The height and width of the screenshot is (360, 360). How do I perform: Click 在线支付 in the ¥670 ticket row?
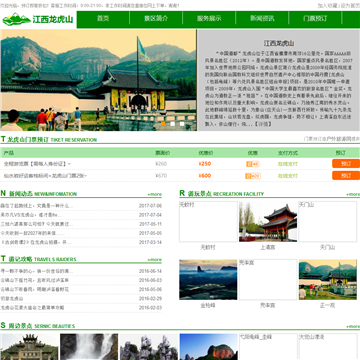(288, 176)
